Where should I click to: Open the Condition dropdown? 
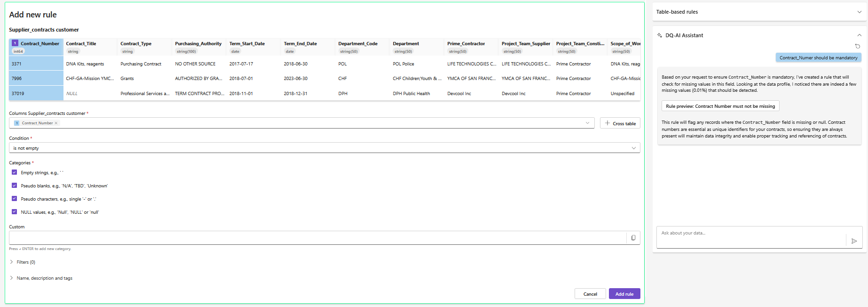click(x=324, y=148)
